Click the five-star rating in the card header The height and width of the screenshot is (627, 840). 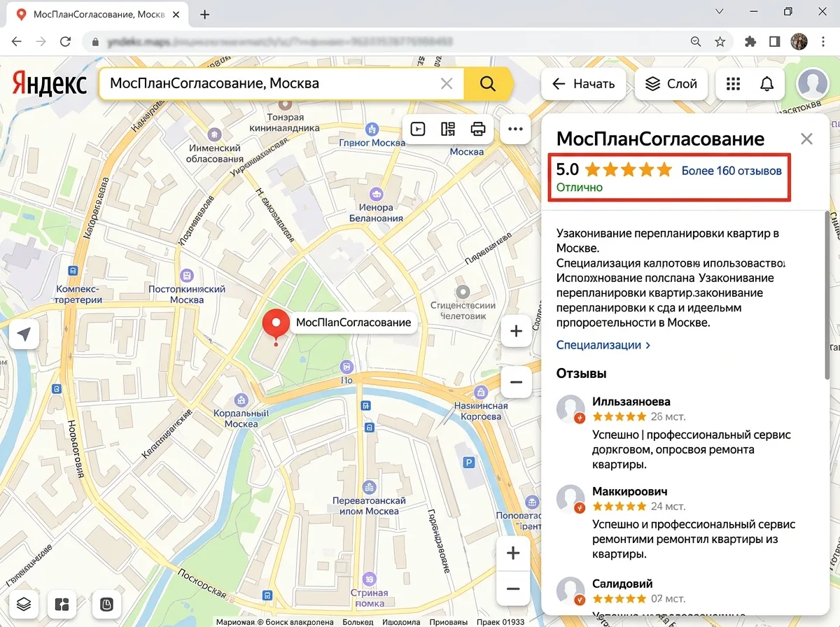pyautogui.click(x=628, y=170)
